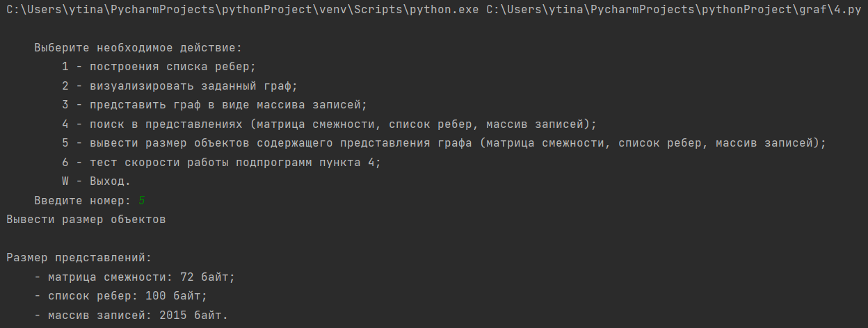Screen dimensions: 868x328
Task: Click 'пункта 4' in option 6 text
Action: coord(347,162)
